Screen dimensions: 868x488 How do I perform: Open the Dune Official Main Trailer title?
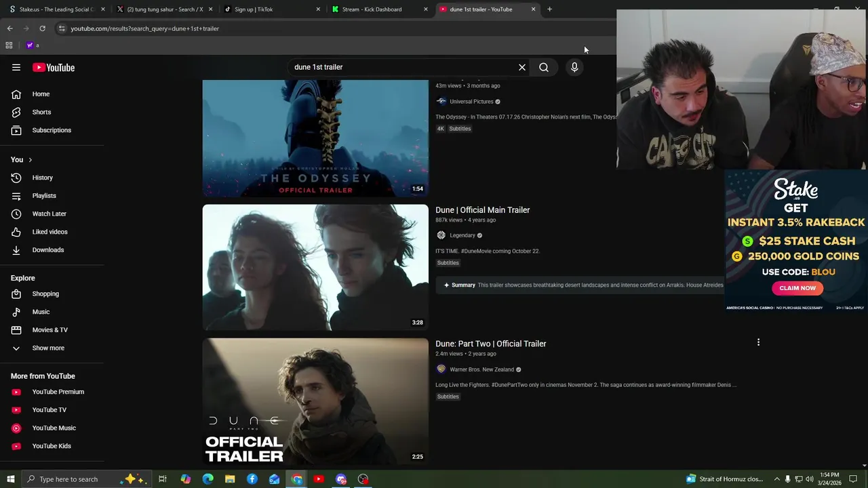tap(482, 210)
